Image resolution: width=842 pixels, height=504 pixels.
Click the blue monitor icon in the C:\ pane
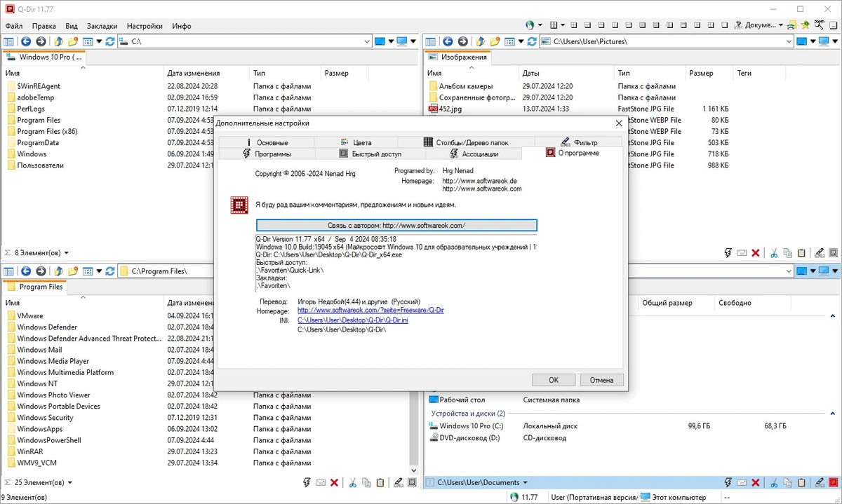[402, 41]
